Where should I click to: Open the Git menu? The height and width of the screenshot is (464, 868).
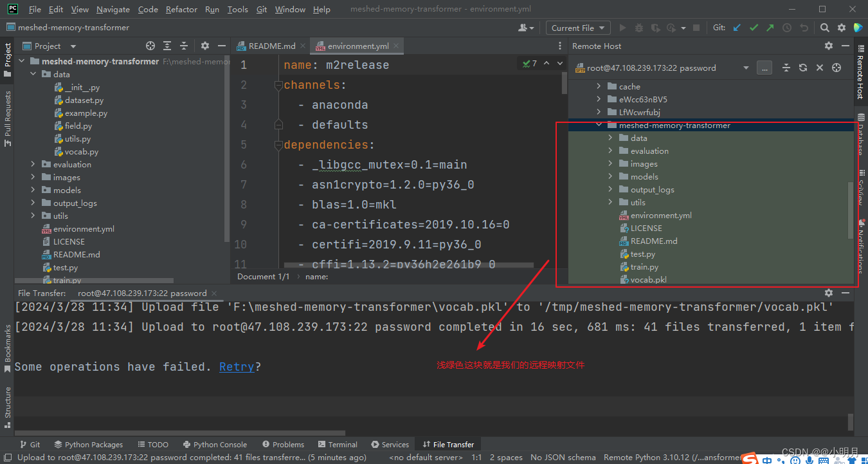click(x=262, y=9)
